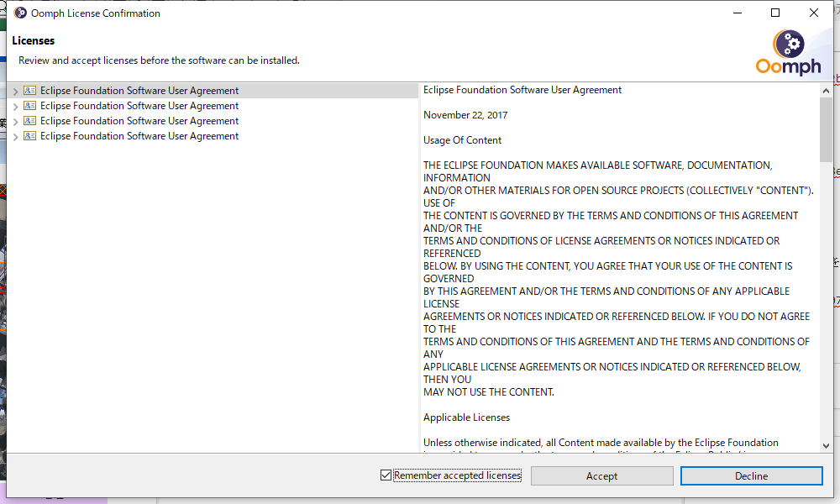Expand the fourth Eclipse Foundation agreement entry
Image resolution: width=840 pixels, height=504 pixels.
(x=15, y=136)
